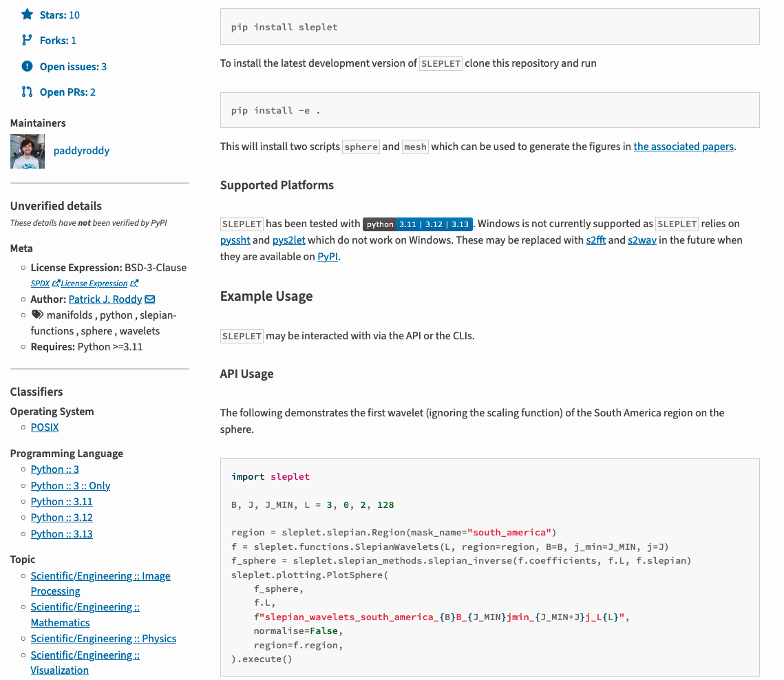Click the pyssht dependency link
Screen dimensions: 784x680
coord(235,240)
